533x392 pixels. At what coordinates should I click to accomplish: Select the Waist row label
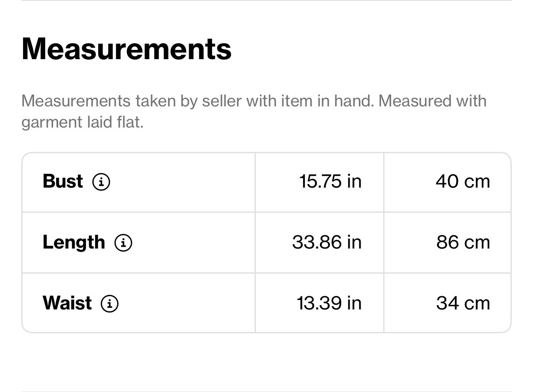pyautogui.click(x=67, y=303)
